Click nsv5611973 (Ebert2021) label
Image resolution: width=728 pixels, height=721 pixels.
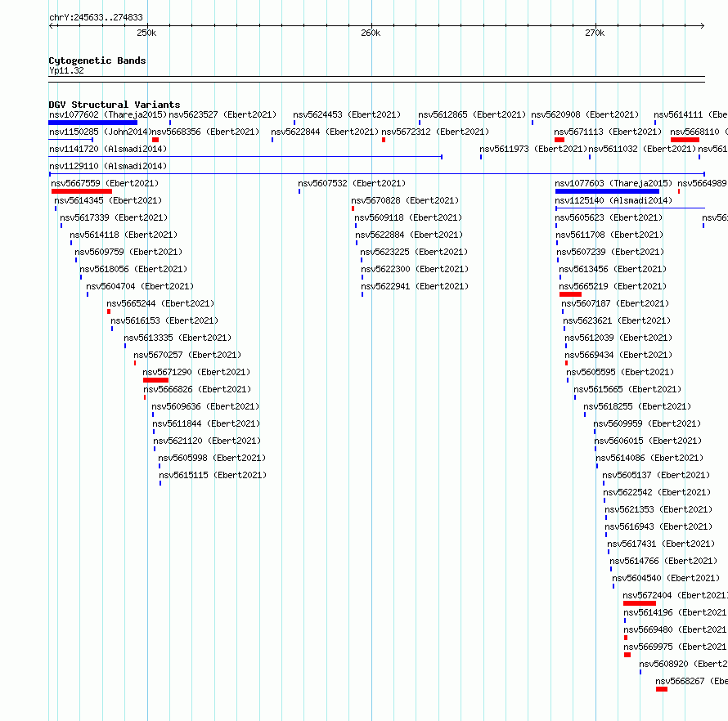tap(533, 149)
